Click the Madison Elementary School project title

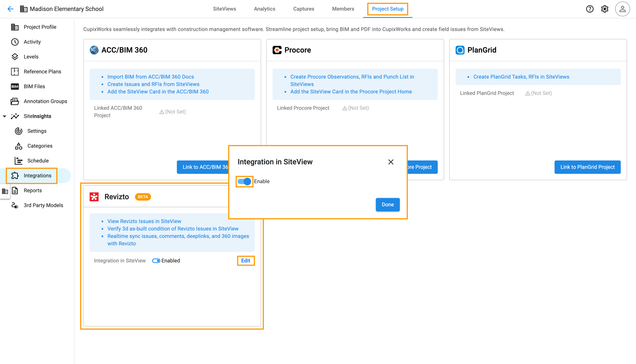click(x=66, y=9)
